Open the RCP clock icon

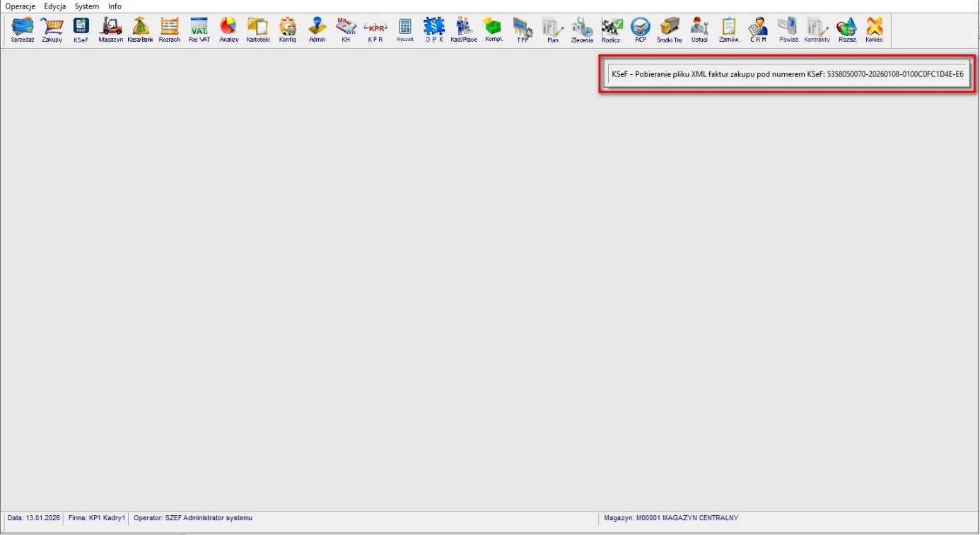click(x=640, y=30)
